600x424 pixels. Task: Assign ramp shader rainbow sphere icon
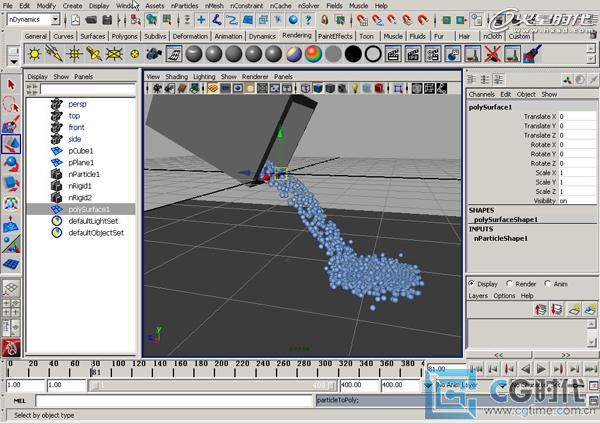coord(313,54)
